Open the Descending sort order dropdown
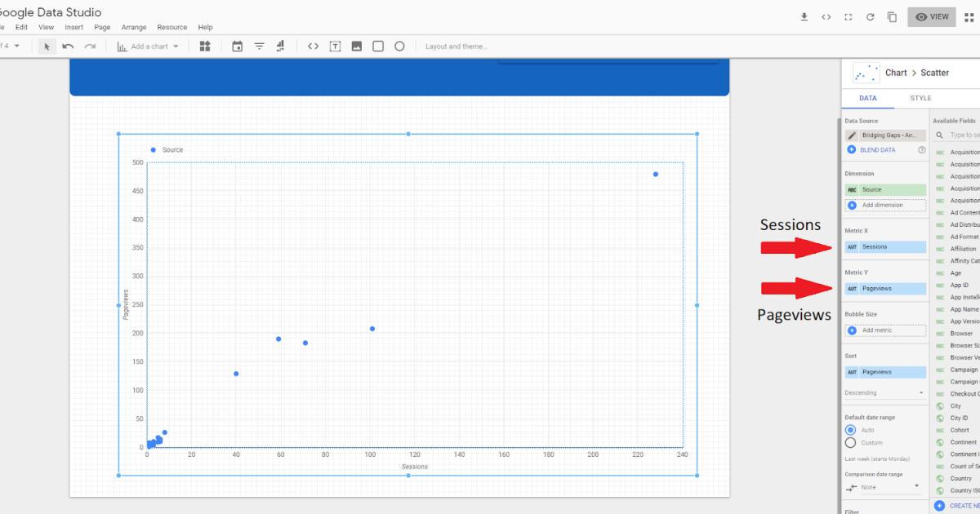Screen dimensions: 980x514 pyautogui.click(x=884, y=392)
